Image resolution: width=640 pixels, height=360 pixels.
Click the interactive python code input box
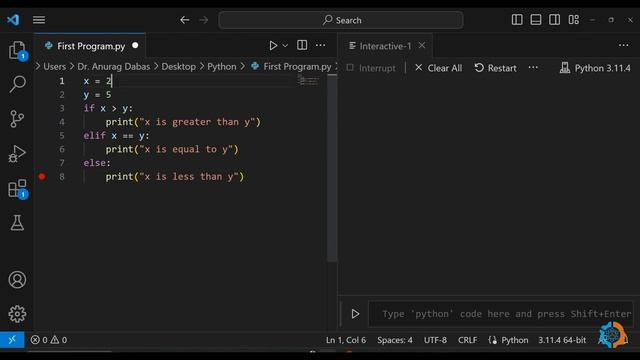click(x=501, y=313)
